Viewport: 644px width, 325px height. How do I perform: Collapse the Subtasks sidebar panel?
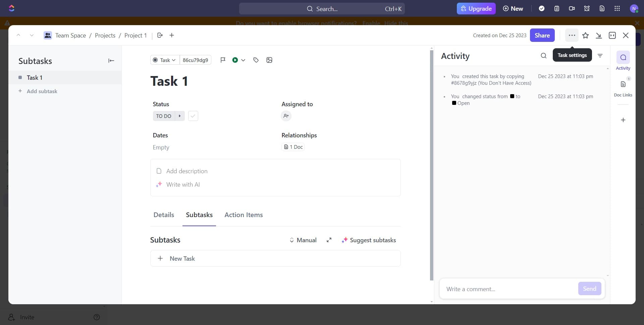pyautogui.click(x=111, y=61)
